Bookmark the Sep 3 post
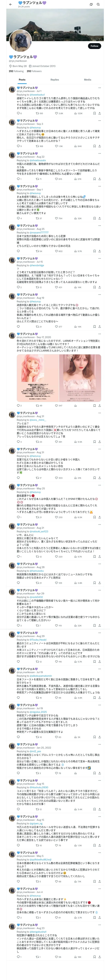Screen dimensions: 110x980 94,146
